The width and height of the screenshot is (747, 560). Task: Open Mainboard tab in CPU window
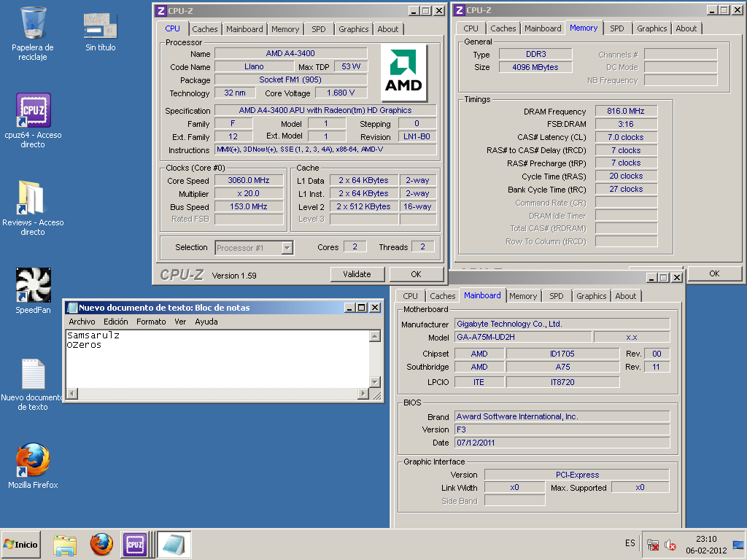[244, 29]
